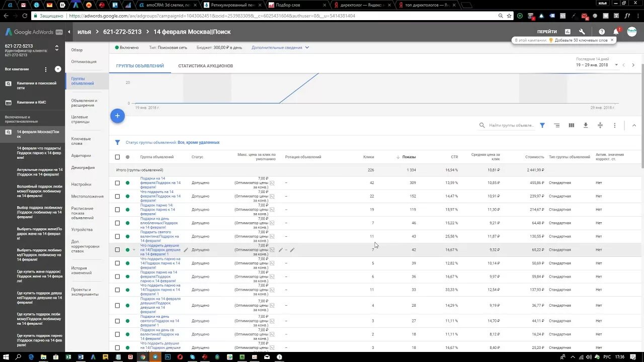Open the columns icon in table toolbar
Viewport: 644px width, 362px height.
point(572,125)
